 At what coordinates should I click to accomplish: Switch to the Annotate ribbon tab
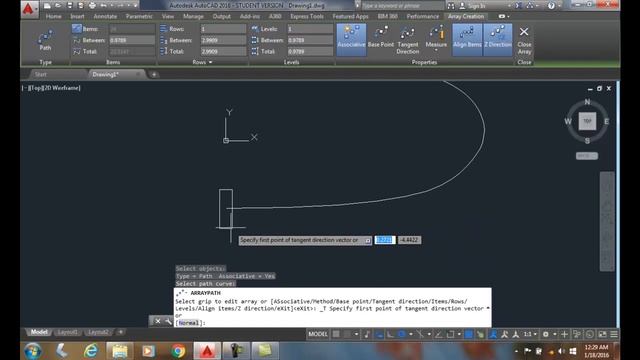pos(105,16)
